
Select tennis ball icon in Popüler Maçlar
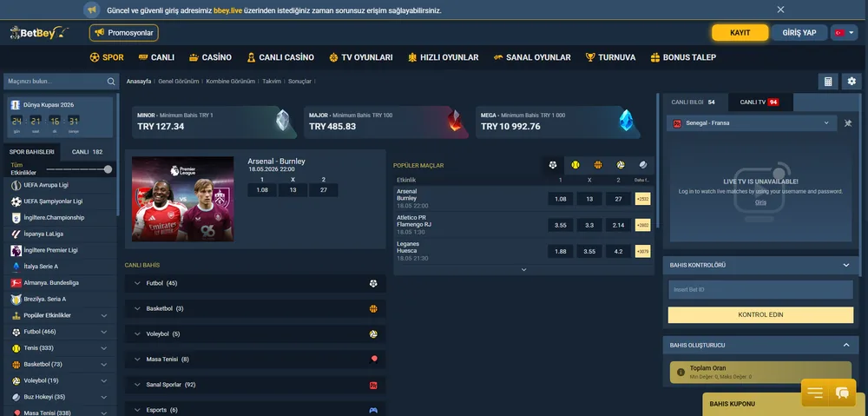575,165
